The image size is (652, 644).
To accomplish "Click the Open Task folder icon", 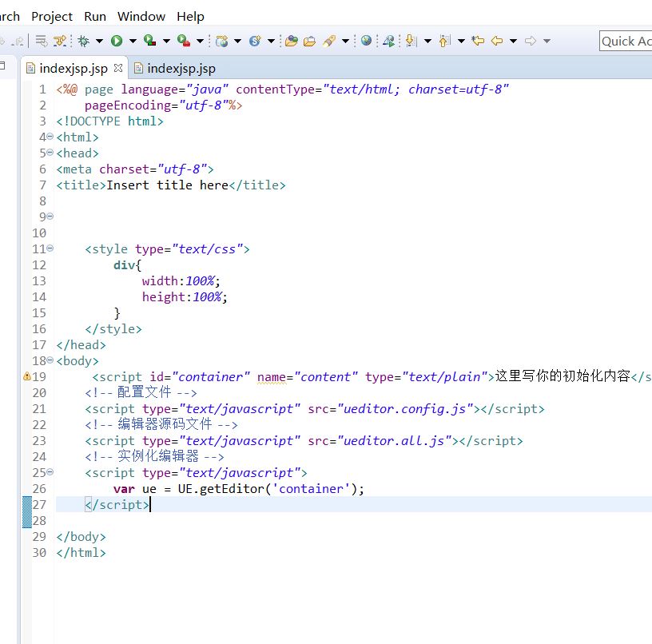I will (x=309, y=41).
